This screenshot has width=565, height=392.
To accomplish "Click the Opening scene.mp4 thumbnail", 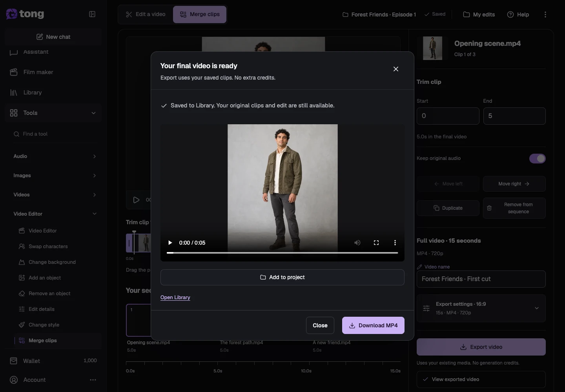I will (x=433, y=48).
